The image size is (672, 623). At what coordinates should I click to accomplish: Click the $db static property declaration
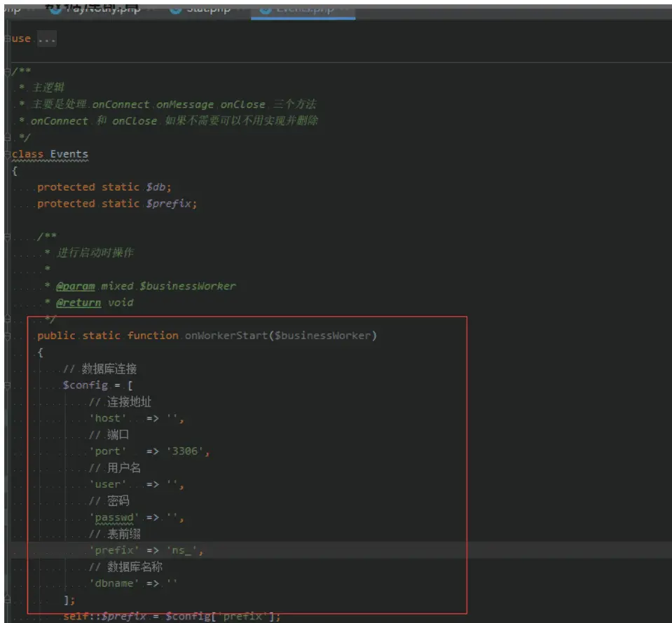pyautogui.click(x=158, y=187)
